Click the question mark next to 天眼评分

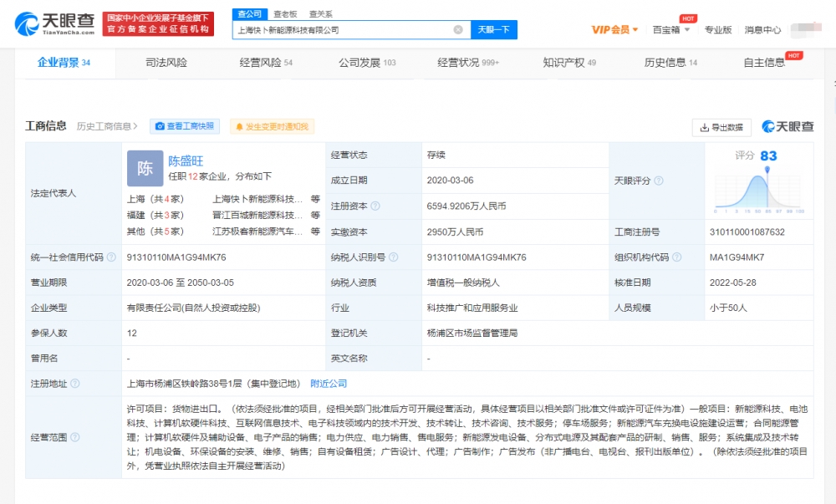(659, 181)
